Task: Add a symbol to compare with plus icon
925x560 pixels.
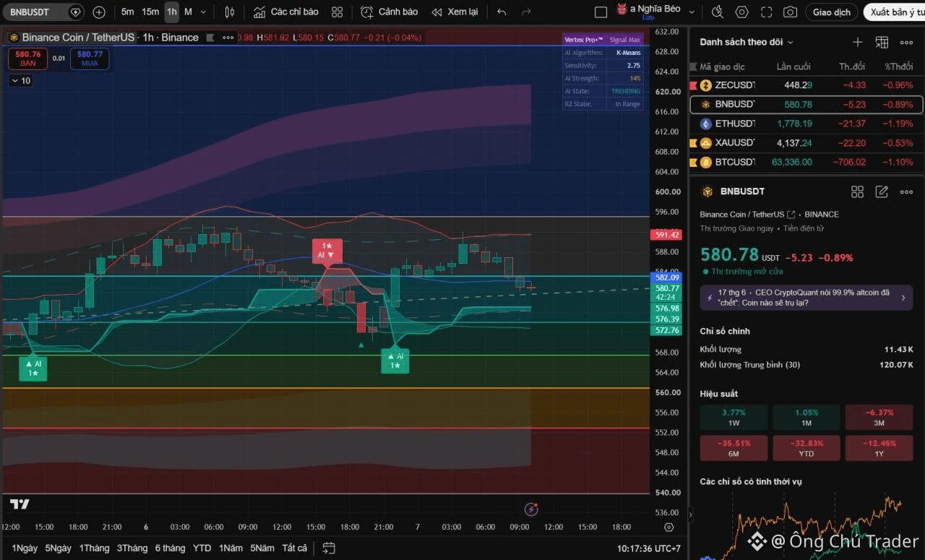Action: click(x=99, y=12)
